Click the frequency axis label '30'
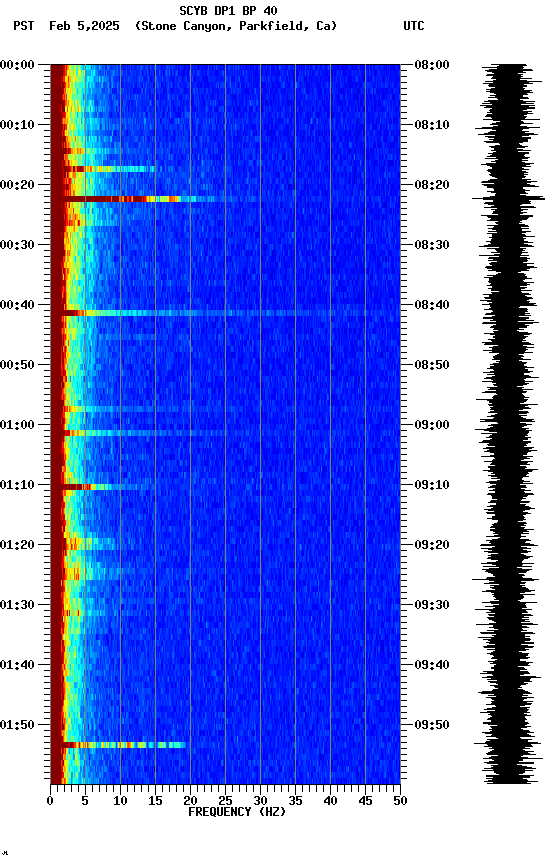 260,801
